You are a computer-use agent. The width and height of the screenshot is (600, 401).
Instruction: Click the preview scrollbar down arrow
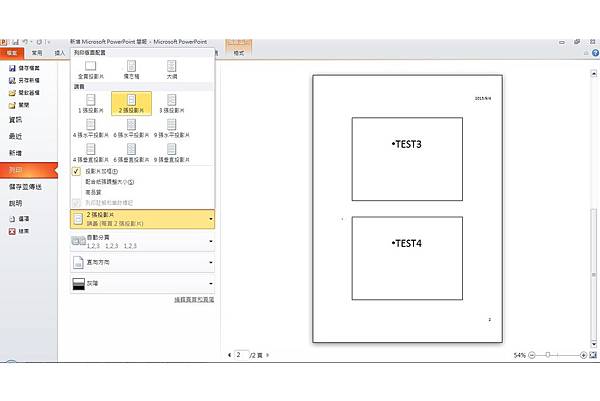594,344
